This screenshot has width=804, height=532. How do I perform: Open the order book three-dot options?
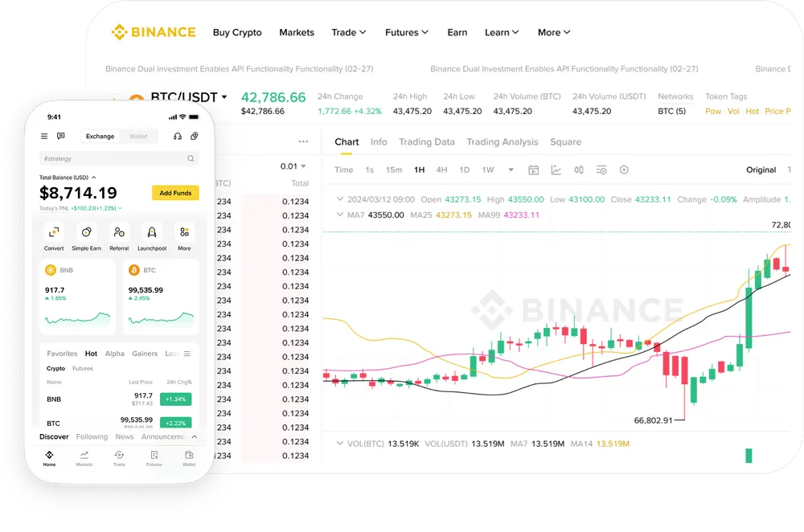click(x=304, y=142)
